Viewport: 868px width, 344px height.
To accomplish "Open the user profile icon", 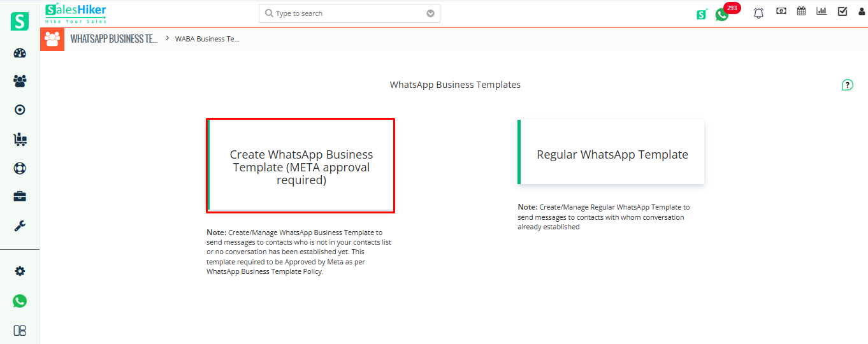I will pyautogui.click(x=862, y=11).
